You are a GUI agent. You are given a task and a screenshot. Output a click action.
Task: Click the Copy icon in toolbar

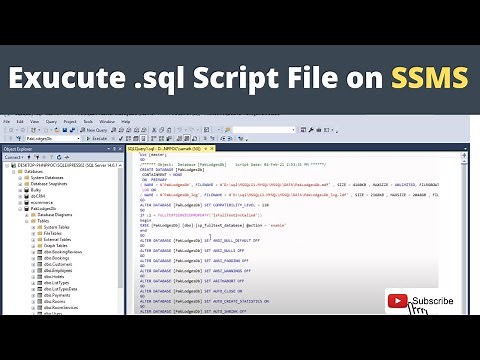coord(161,130)
